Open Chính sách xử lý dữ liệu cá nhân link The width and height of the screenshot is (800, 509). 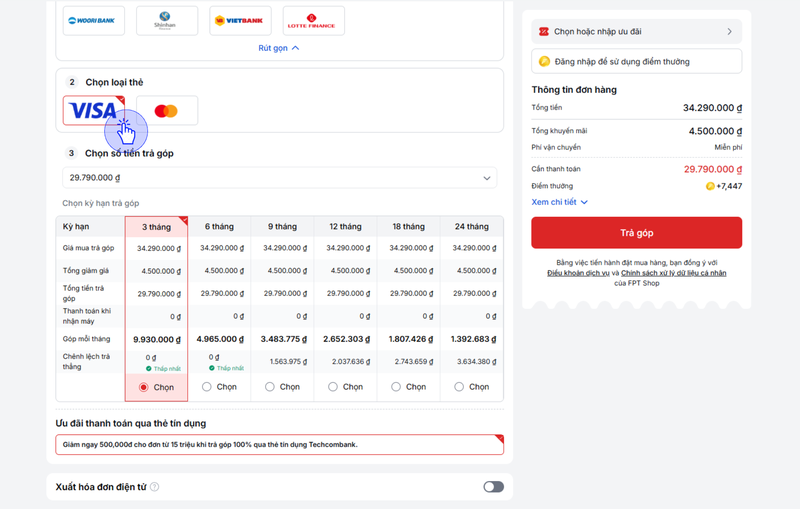pyautogui.click(x=673, y=273)
